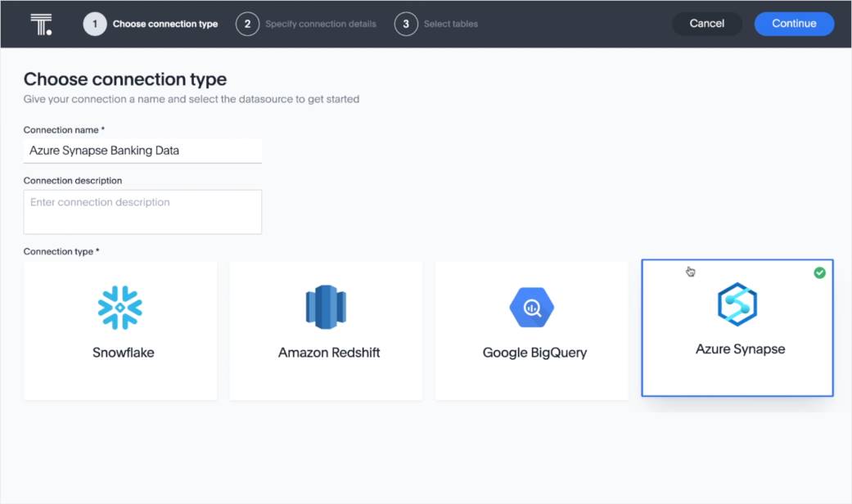Screen dimensions: 852x504
Task: Click the green selected checkmark on Azure Synapse
Action: 819,272
